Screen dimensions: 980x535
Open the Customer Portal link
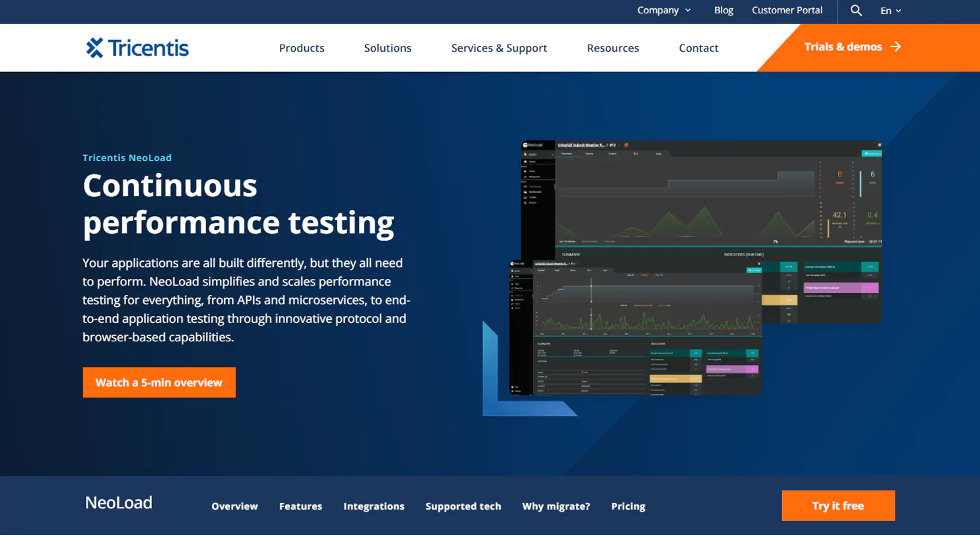(787, 10)
